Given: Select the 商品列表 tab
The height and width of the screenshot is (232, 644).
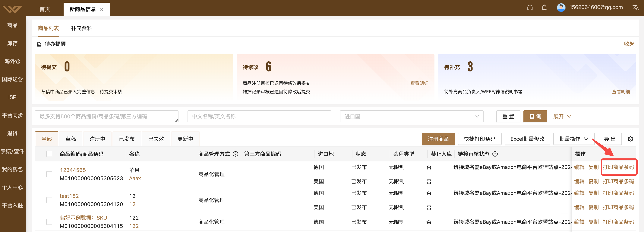Looking at the screenshot, I should pyautogui.click(x=49, y=28).
